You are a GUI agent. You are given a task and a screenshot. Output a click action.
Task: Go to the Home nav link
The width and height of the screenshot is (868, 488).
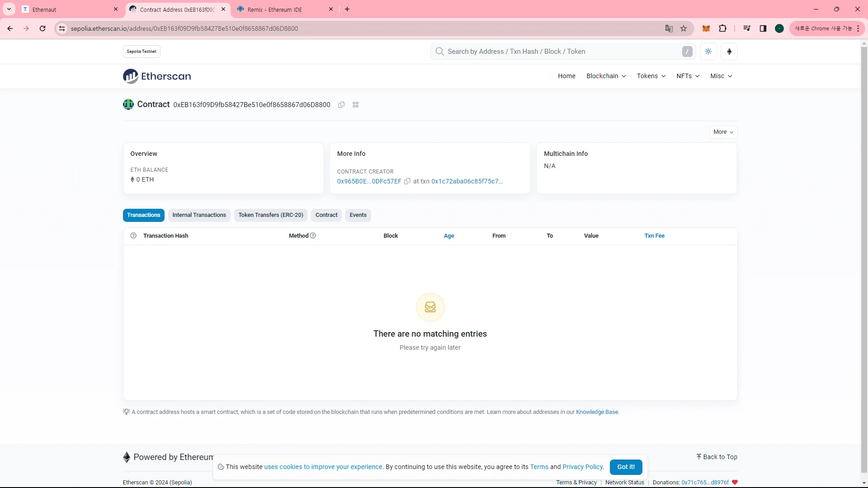pyautogui.click(x=566, y=76)
